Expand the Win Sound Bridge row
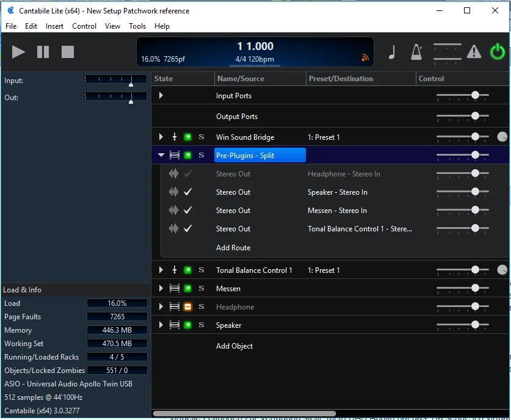This screenshot has height=420, width=511. [161, 137]
